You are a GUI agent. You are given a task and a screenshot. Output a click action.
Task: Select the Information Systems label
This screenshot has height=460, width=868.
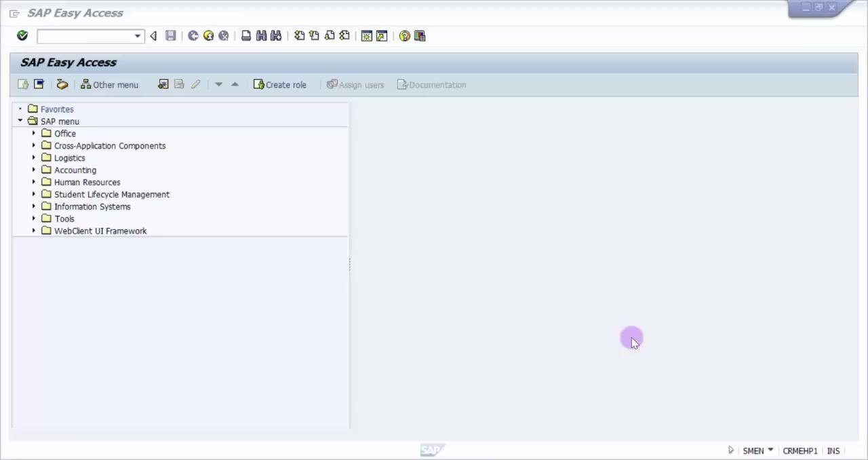(x=92, y=207)
